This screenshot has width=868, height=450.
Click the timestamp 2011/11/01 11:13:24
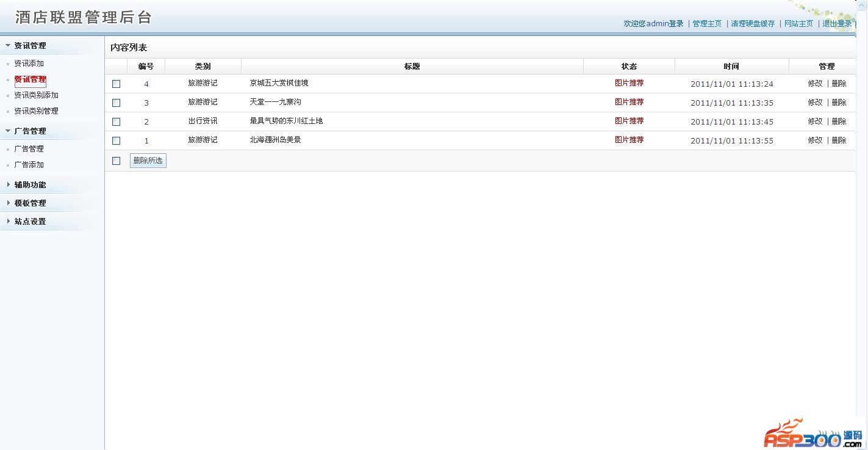click(732, 84)
